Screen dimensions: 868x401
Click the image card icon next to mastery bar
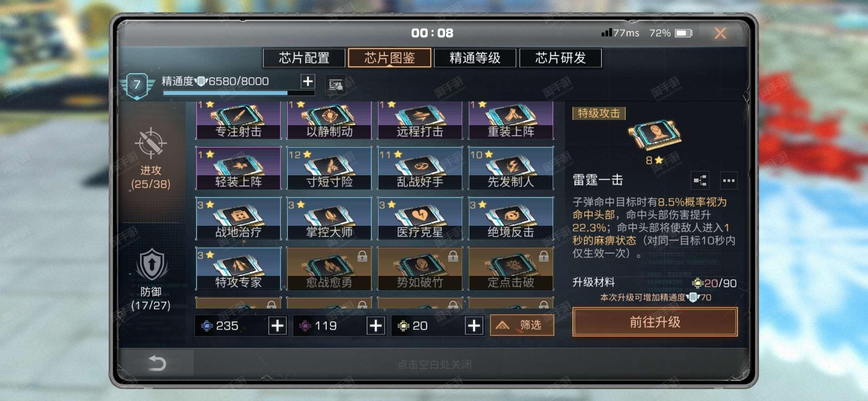tap(336, 85)
